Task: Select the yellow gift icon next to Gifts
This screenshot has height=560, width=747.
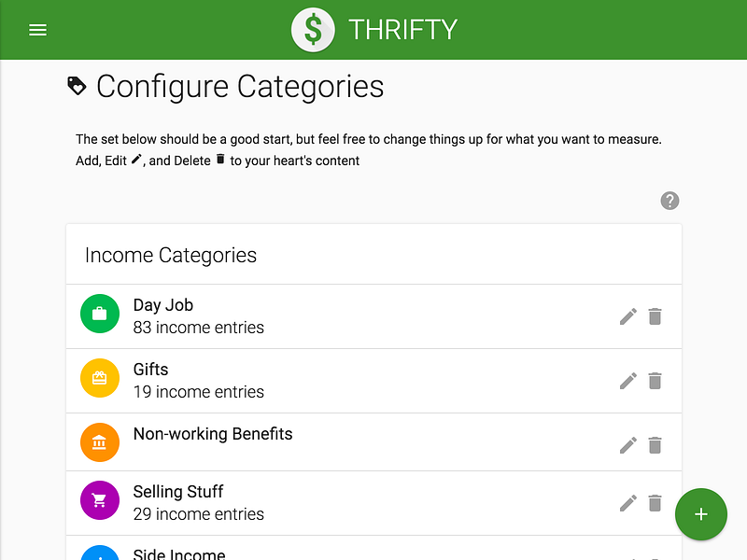Action: coord(100,378)
